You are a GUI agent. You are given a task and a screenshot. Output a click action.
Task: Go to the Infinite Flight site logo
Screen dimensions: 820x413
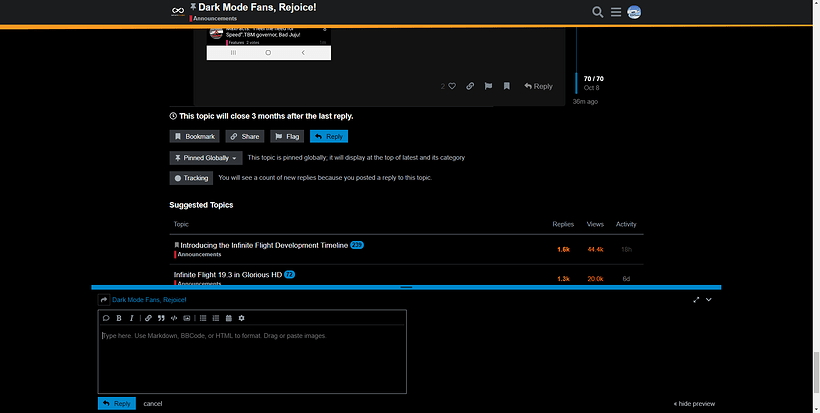pos(178,12)
